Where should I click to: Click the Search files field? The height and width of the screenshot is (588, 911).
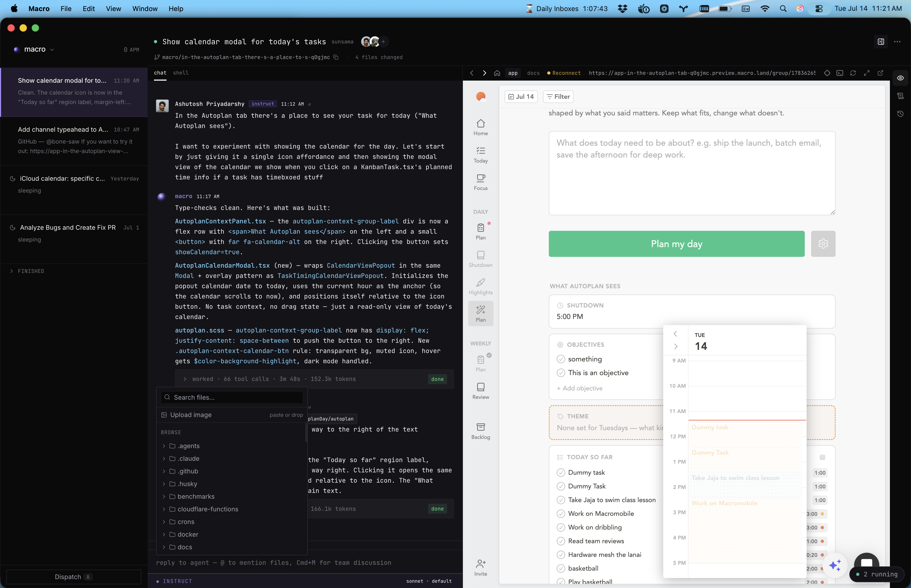pyautogui.click(x=232, y=397)
